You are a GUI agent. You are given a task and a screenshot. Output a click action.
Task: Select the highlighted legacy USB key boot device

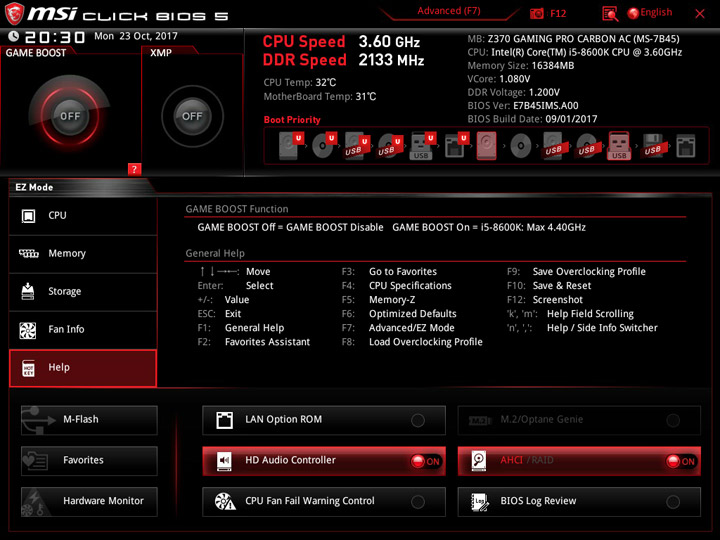pos(619,146)
